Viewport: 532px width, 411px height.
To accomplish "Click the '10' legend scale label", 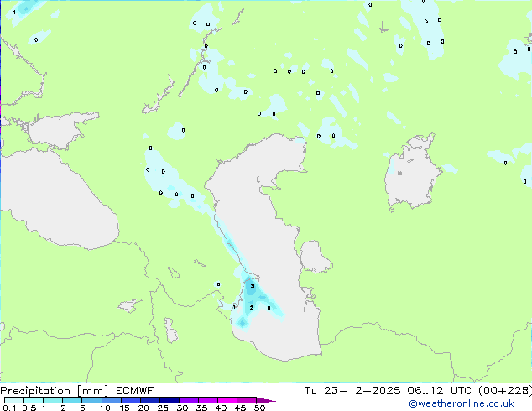I will click(105, 408).
